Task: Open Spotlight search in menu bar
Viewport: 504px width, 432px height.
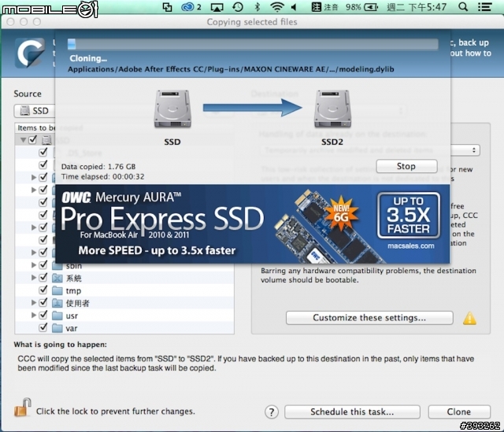Action: (x=463, y=7)
